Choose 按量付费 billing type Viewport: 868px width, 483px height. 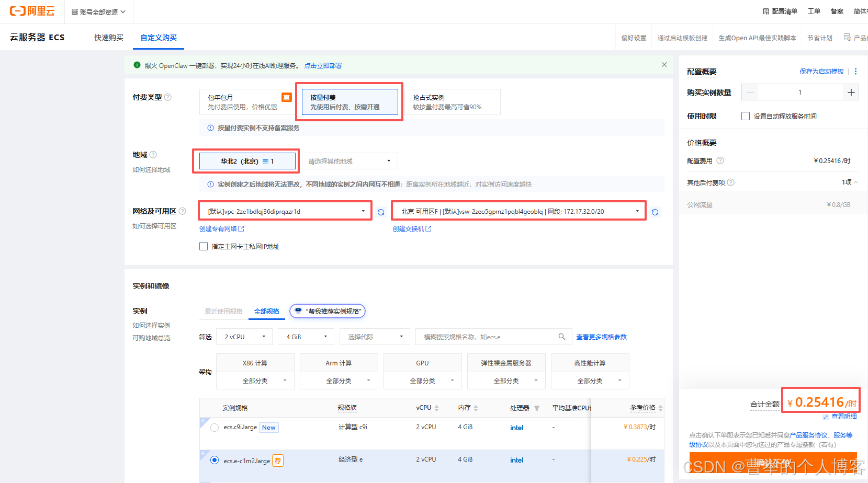tap(350, 102)
